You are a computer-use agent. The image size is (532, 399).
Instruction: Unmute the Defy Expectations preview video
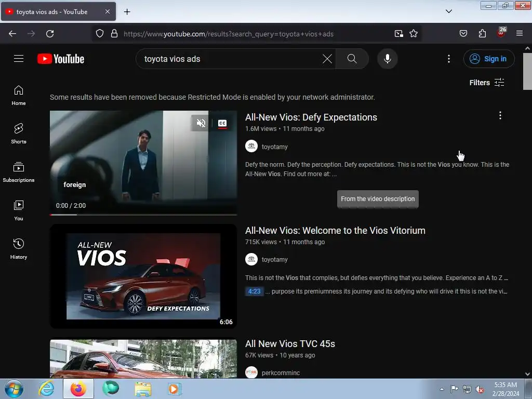click(201, 123)
